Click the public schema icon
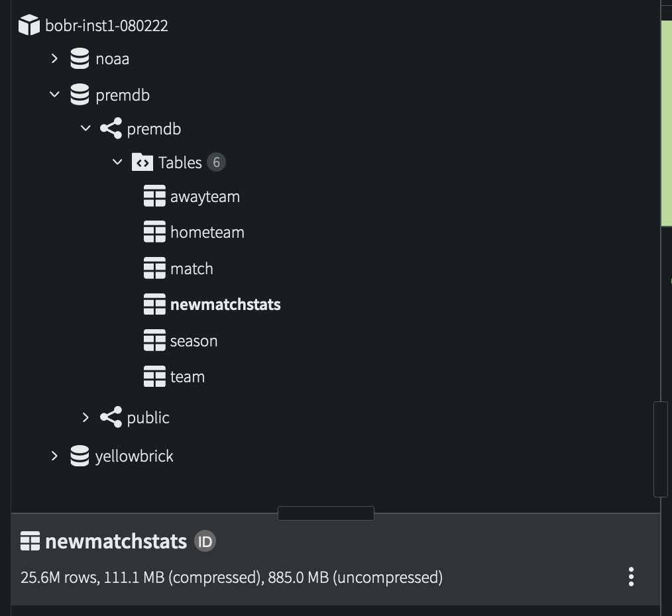672x616 pixels. pyautogui.click(x=111, y=417)
